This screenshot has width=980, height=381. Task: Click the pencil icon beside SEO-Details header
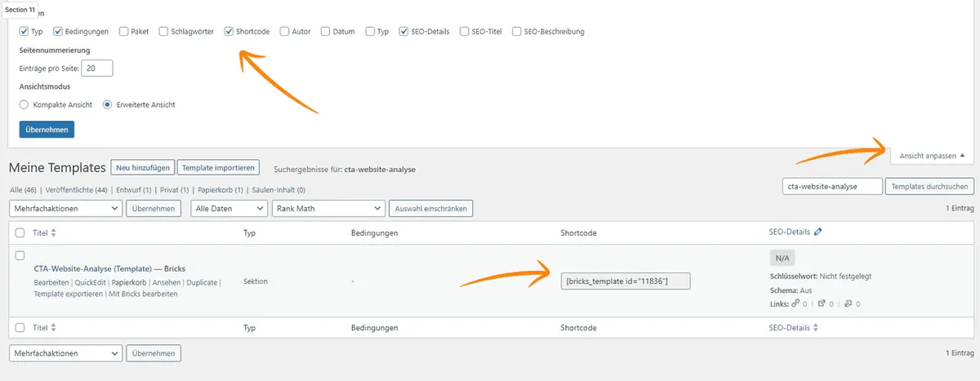[818, 232]
